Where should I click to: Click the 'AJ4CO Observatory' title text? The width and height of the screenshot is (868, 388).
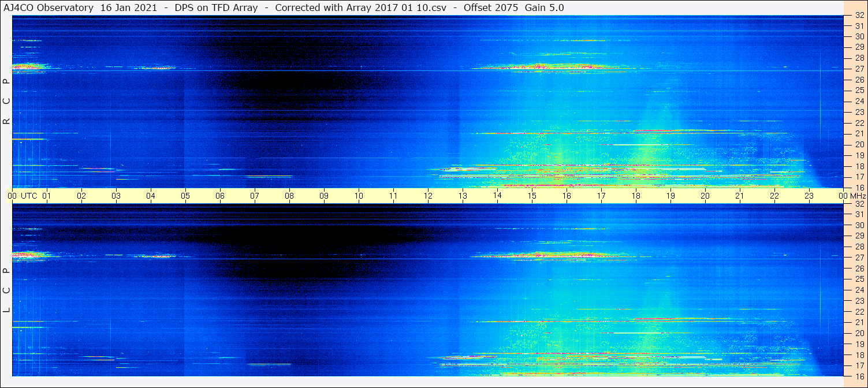[x=49, y=8]
